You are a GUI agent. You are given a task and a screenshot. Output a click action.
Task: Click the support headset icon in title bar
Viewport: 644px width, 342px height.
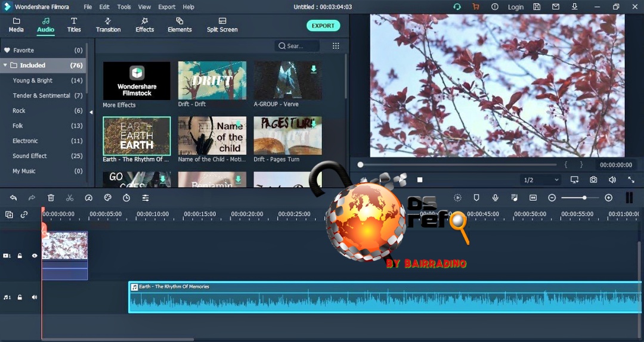click(x=457, y=7)
